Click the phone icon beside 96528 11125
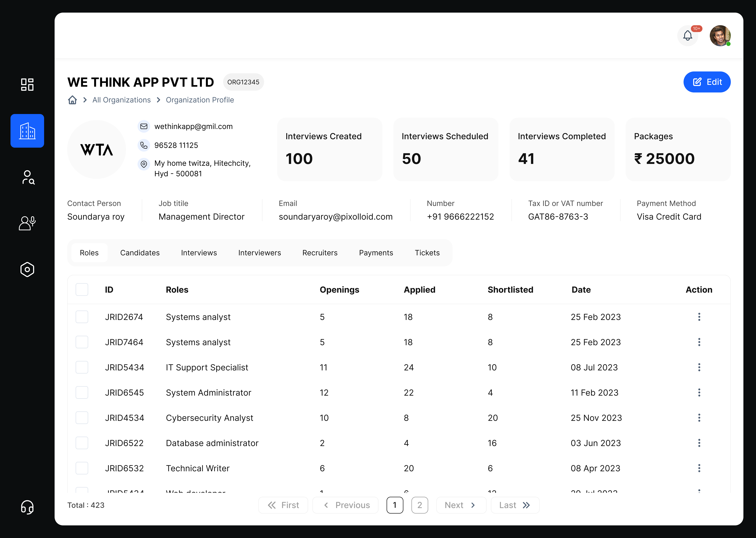Viewport: 756px width, 538px height. coord(144,145)
